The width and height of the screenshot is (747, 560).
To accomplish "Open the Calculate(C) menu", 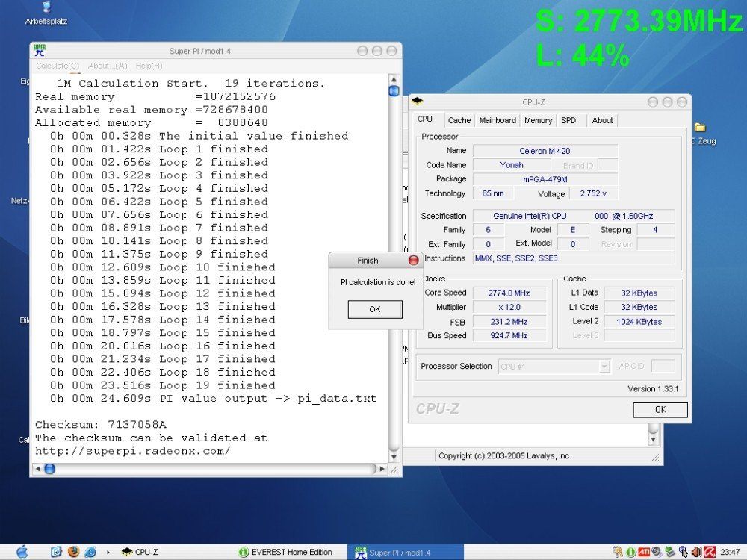I will (58, 66).
